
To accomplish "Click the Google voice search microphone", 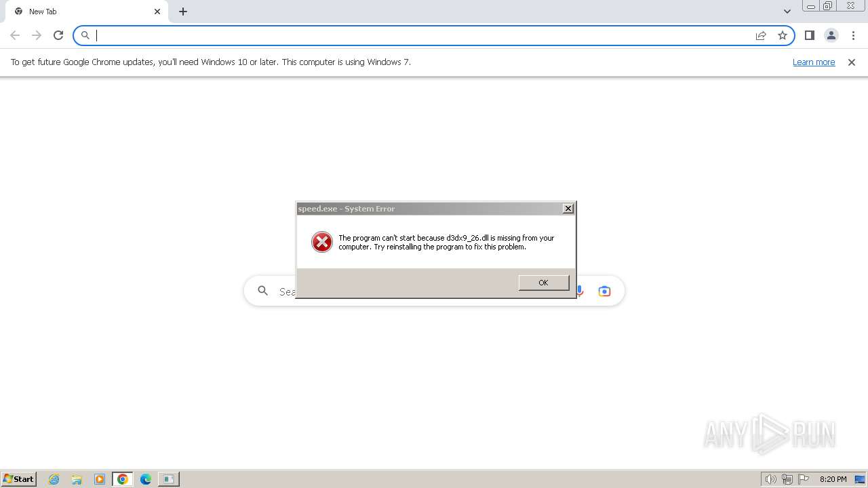I will (x=580, y=291).
